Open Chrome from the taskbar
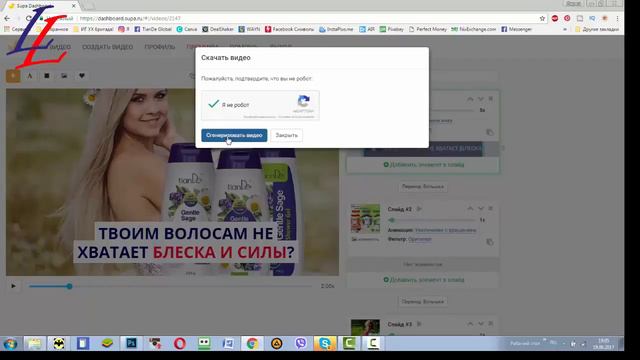Screen dimensions: 640x360 (x=252, y=343)
